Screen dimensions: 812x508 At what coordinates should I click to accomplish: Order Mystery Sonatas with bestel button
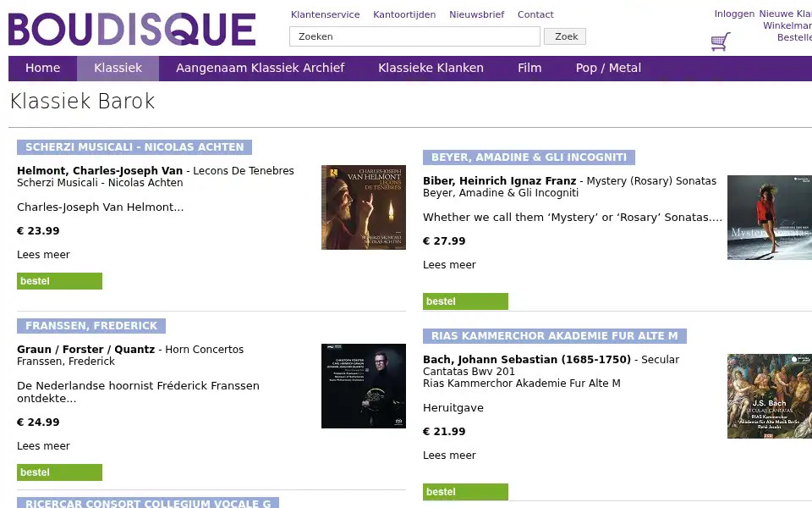coord(465,301)
